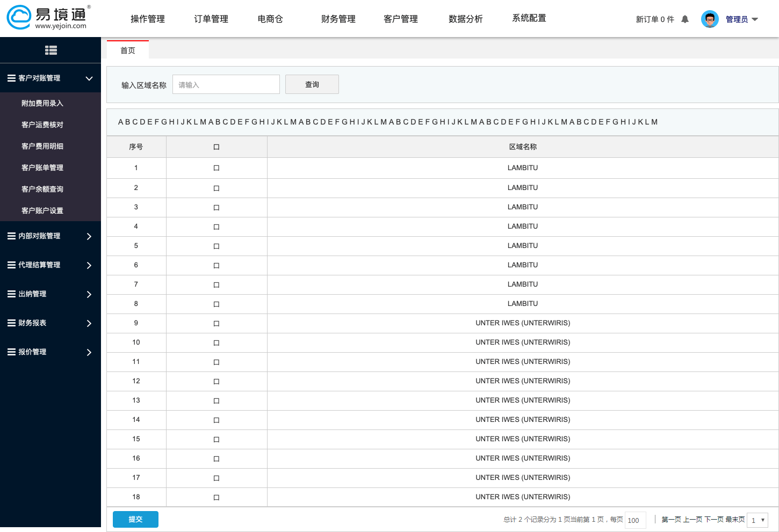Click the per-page count field showing 100

pos(636,520)
